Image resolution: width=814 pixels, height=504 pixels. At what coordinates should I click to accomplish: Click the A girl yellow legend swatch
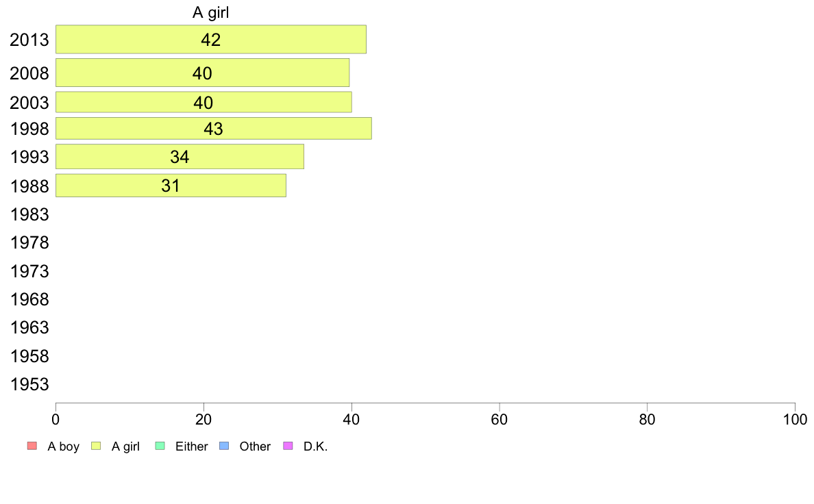click(96, 446)
